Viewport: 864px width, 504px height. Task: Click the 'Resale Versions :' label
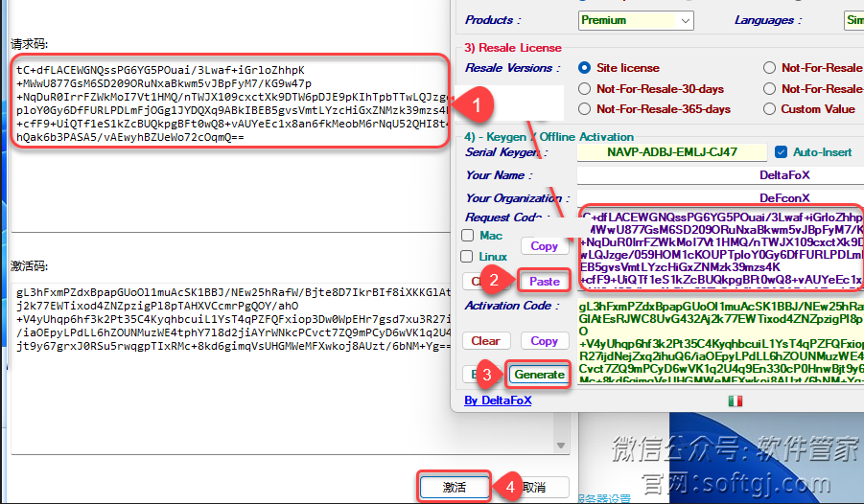pos(512,68)
